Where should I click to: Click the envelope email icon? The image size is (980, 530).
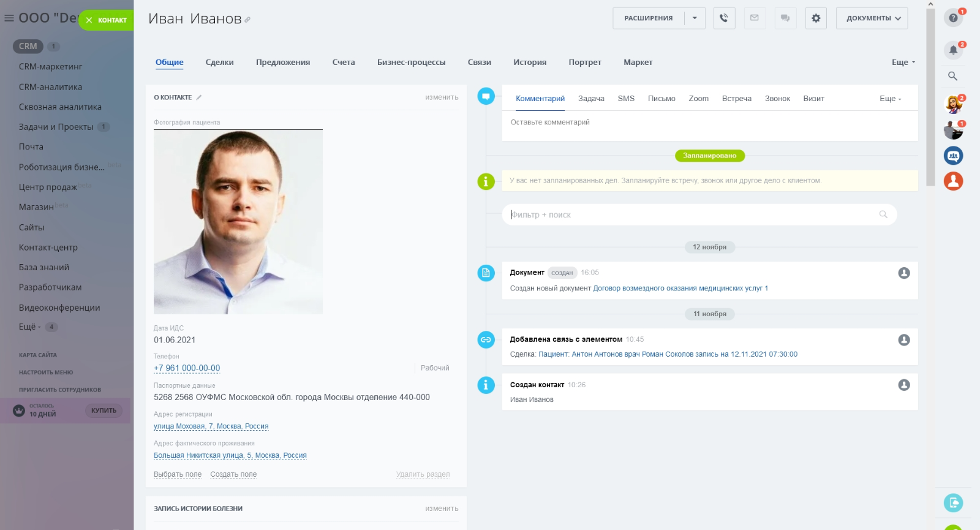click(x=755, y=18)
